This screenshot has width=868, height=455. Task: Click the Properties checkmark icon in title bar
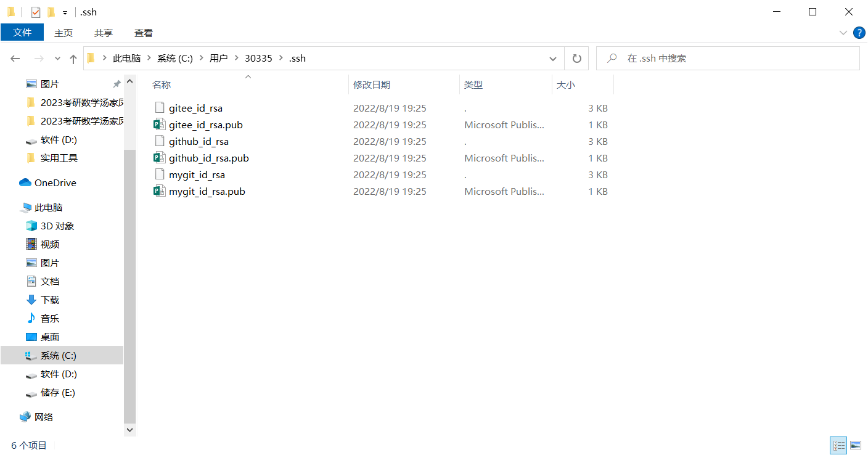pyautogui.click(x=36, y=12)
